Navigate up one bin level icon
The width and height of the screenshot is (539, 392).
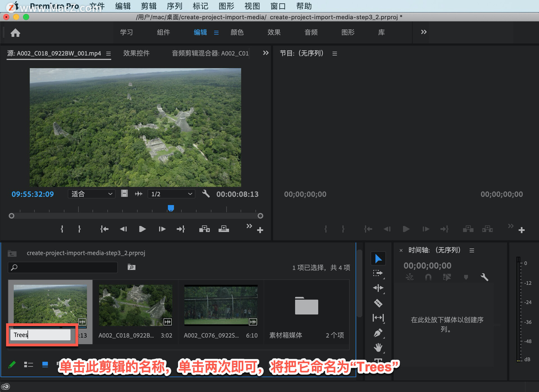[12, 253]
